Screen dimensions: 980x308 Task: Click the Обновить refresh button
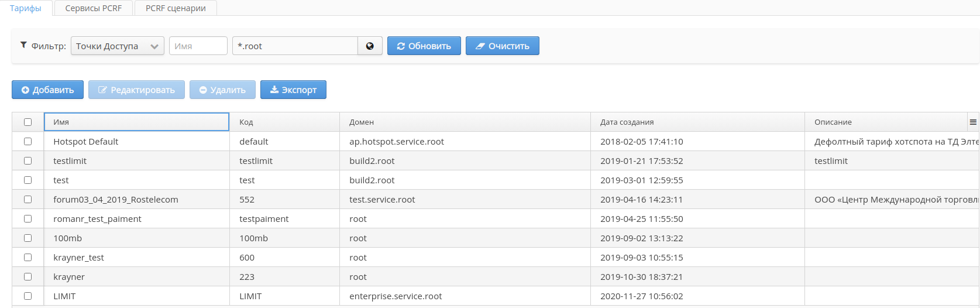(424, 46)
